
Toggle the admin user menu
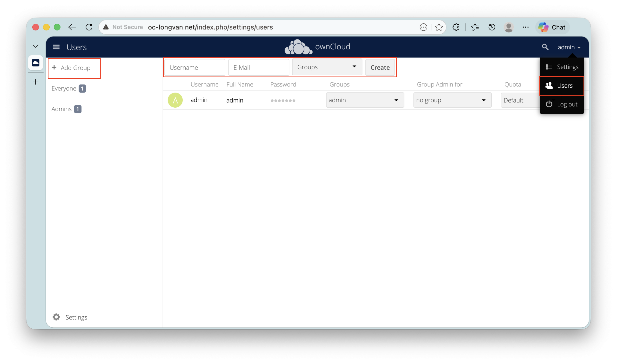569,47
